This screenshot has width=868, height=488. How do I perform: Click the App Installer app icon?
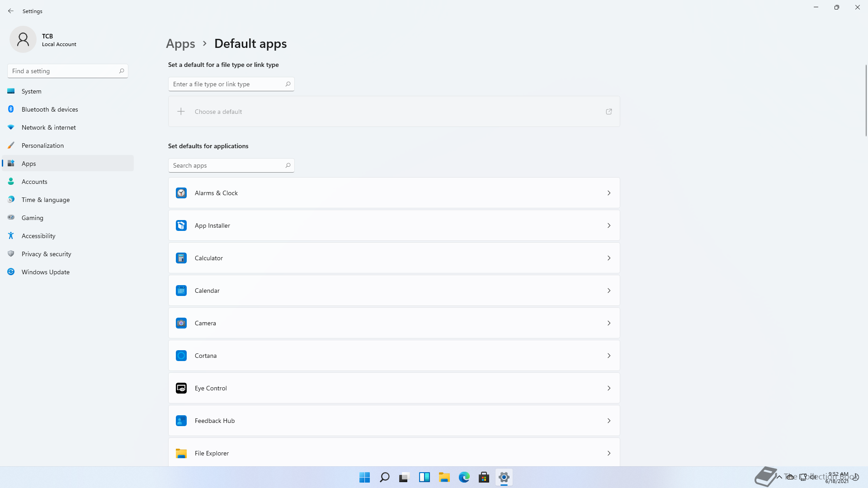coord(181,225)
